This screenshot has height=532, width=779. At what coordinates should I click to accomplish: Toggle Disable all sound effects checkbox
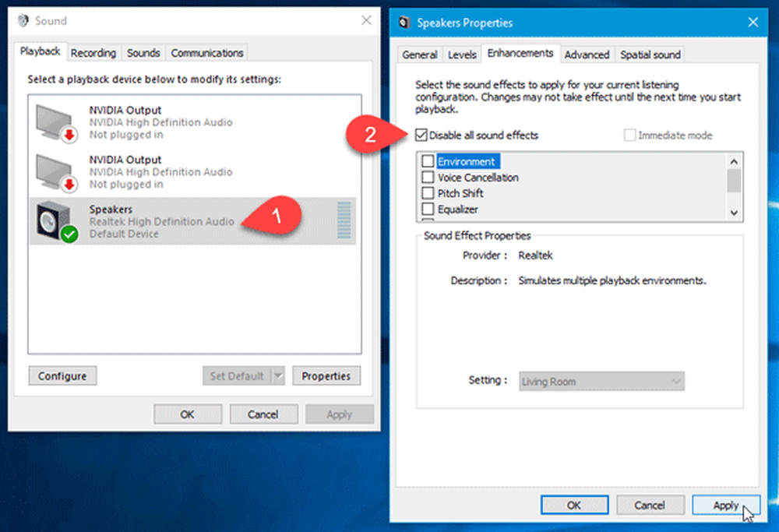point(422,136)
